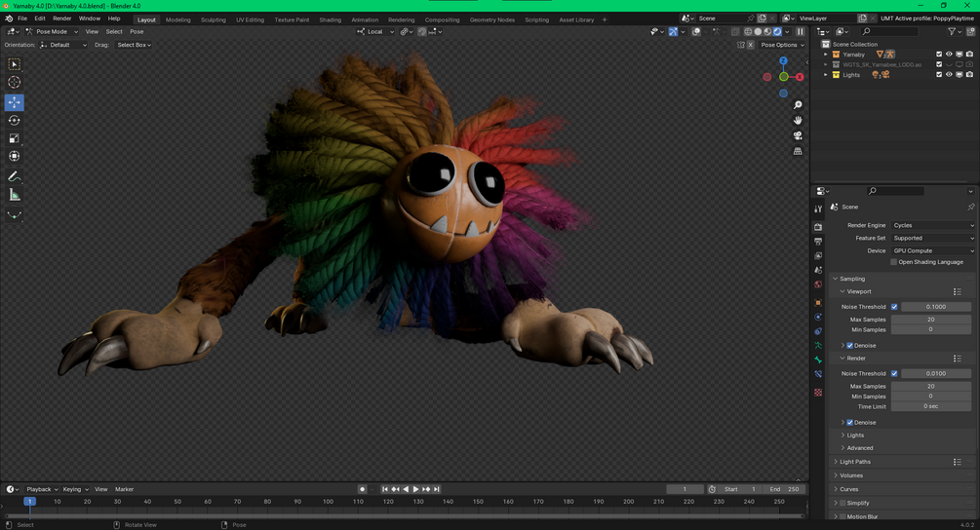The height and width of the screenshot is (530, 980).
Task: Toggle the camera view icon
Action: coord(798,135)
